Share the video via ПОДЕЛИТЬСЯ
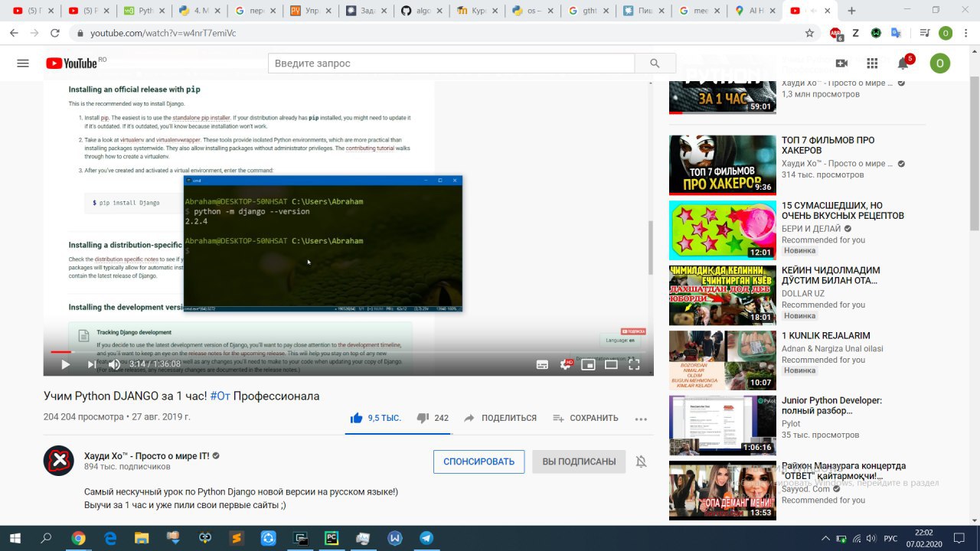 (499, 418)
